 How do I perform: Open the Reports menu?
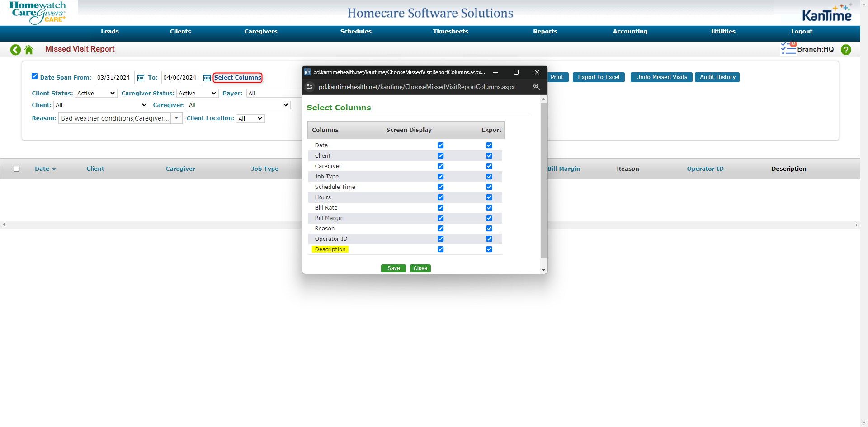coord(545,32)
